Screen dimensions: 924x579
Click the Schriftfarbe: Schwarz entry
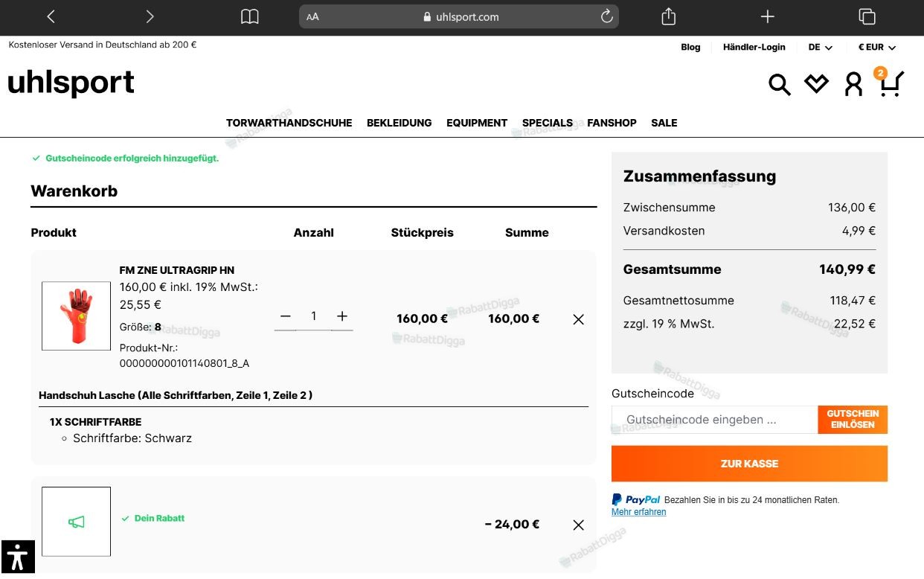point(132,438)
